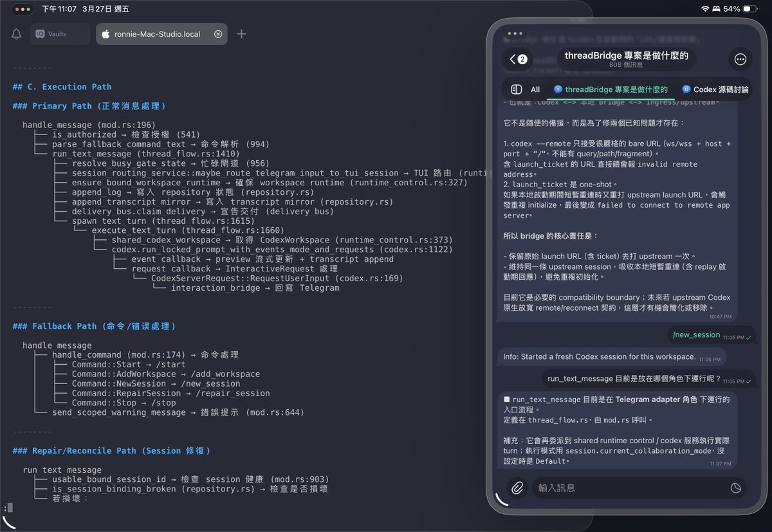Click the 808 個訊息 message count subtitle

pos(626,65)
